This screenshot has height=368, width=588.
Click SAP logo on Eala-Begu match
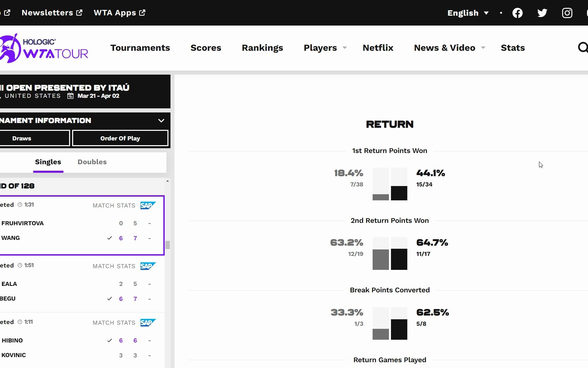click(148, 266)
